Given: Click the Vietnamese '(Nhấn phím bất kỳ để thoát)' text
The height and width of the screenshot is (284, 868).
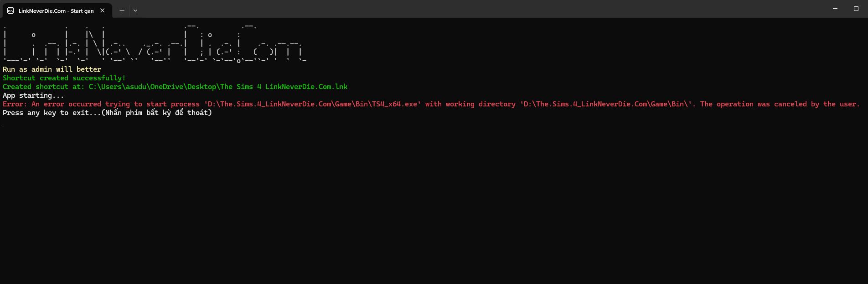Looking at the screenshot, I should 157,113.
